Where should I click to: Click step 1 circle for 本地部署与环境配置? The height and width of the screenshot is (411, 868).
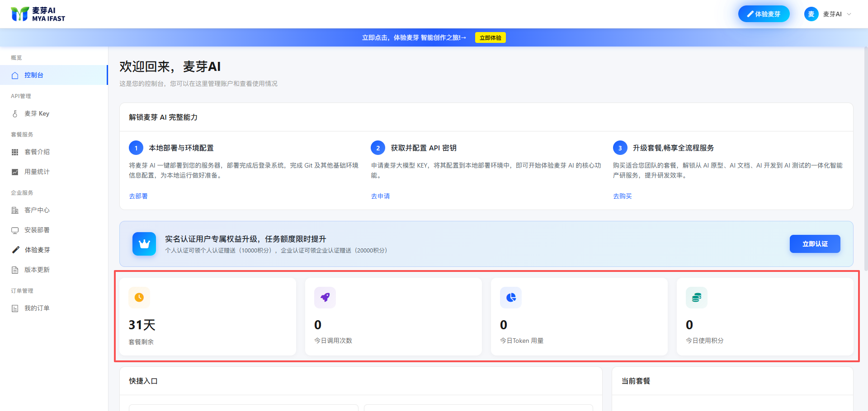[x=136, y=148]
